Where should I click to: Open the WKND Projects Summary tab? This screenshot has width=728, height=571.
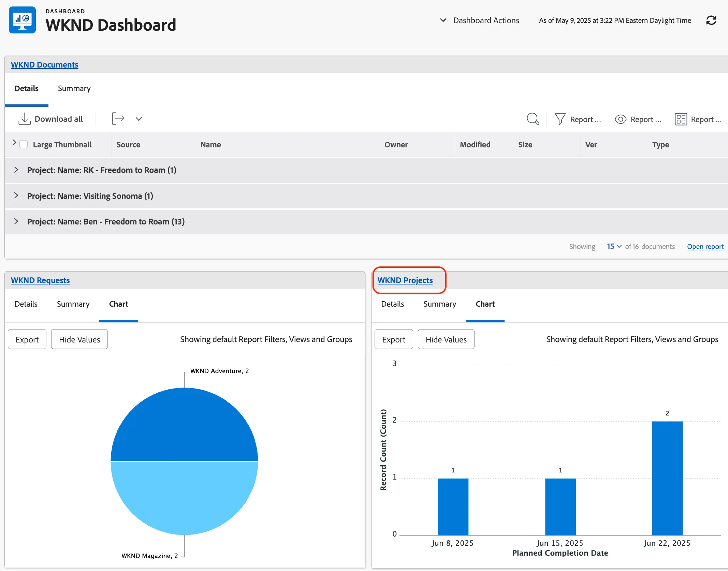440,304
